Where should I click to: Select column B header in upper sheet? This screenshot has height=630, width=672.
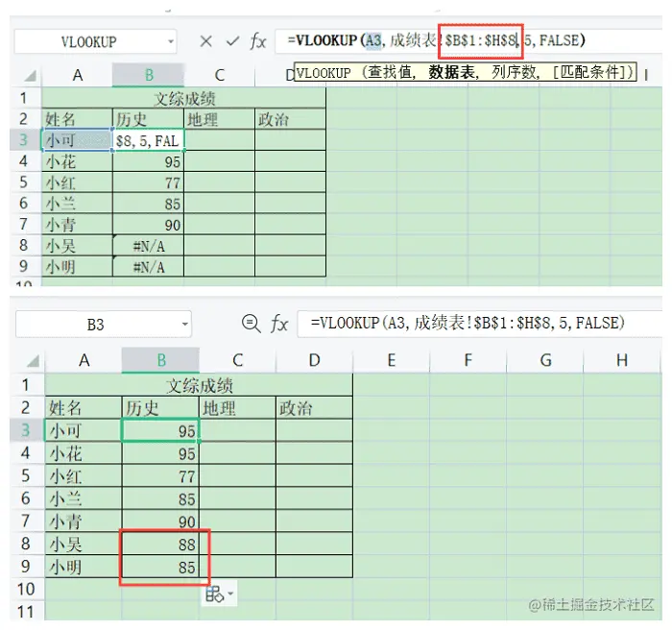pyautogui.click(x=148, y=75)
